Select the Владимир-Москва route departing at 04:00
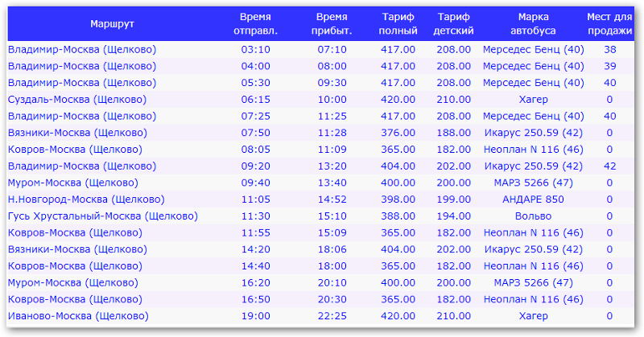 click(82, 66)
